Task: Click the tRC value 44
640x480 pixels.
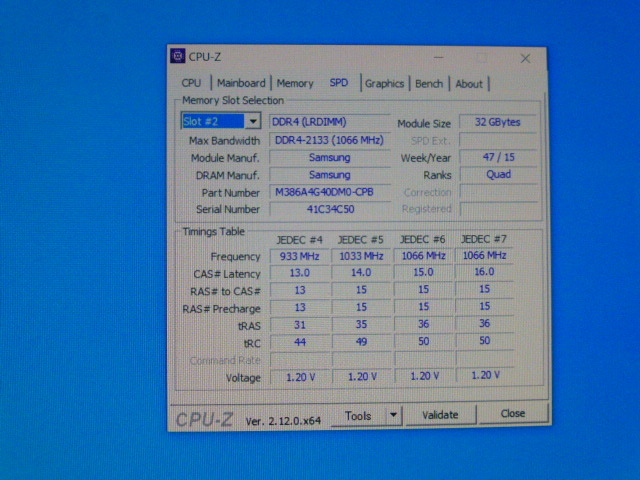Action: click(x=299, y=342)
